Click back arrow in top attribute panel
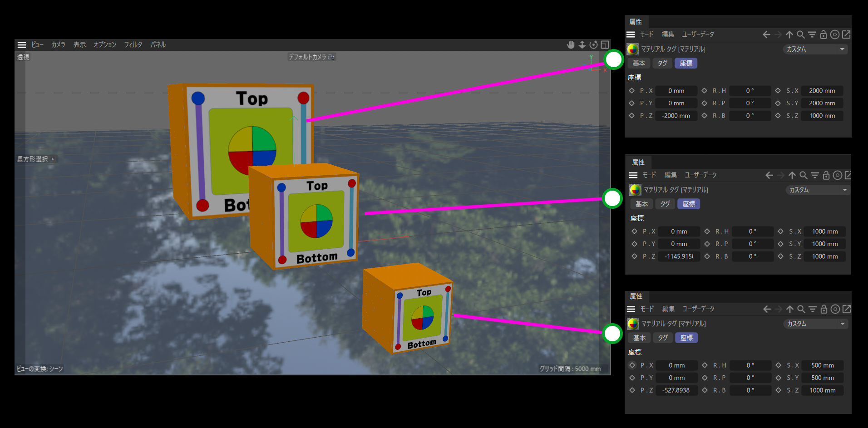 coord(766,34)
